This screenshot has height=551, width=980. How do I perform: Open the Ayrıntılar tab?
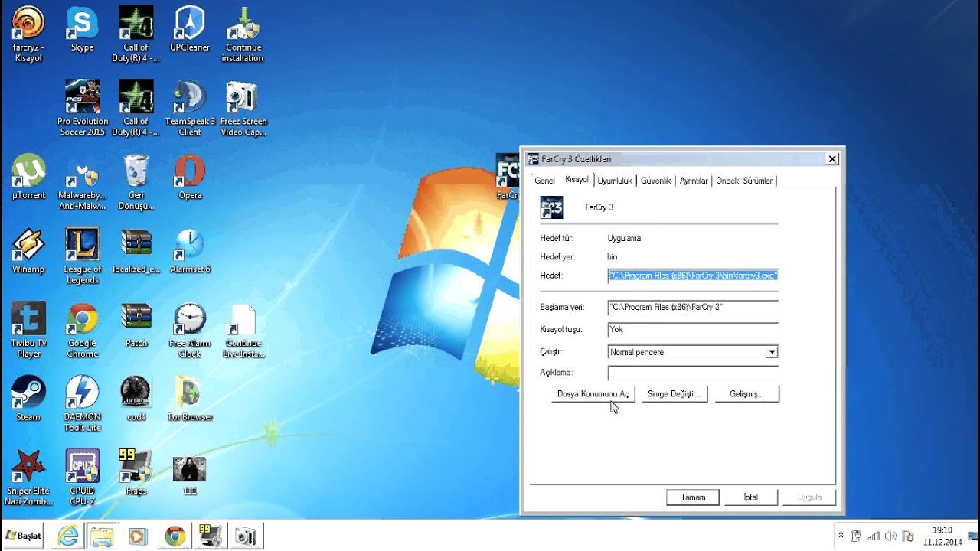tap(694, 181)
